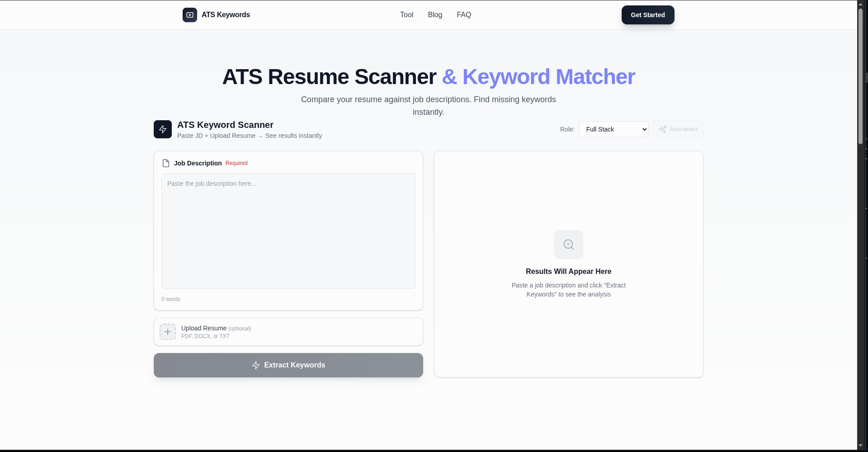The image size is (868, 452).
Task: Go to the FAQ section
Action: pyautogui.click(x=463, y=14)
